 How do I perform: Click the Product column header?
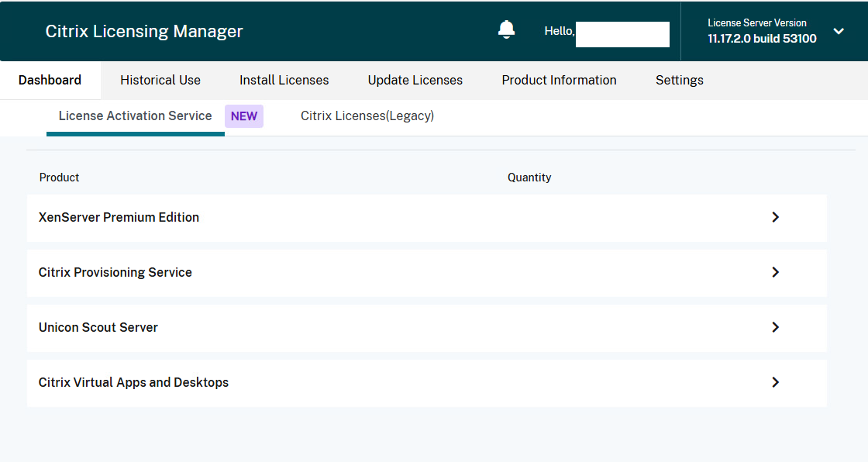(x=59, y=178)
